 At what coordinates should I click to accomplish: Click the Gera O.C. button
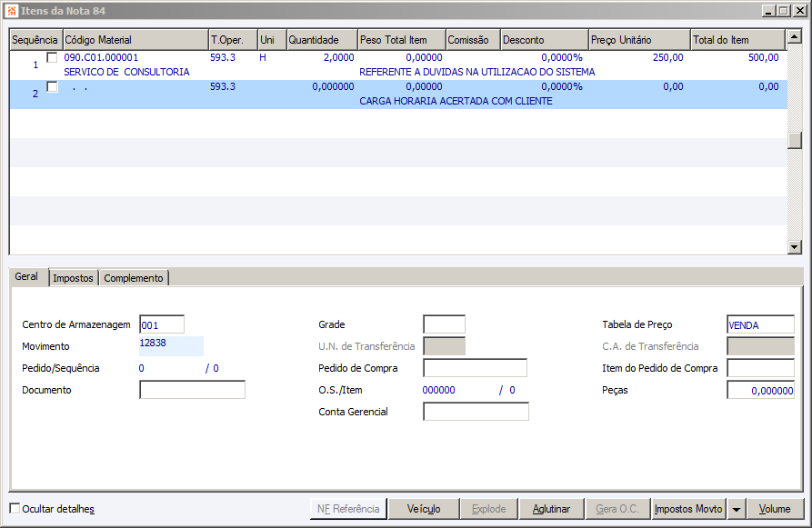click(617, 509)
